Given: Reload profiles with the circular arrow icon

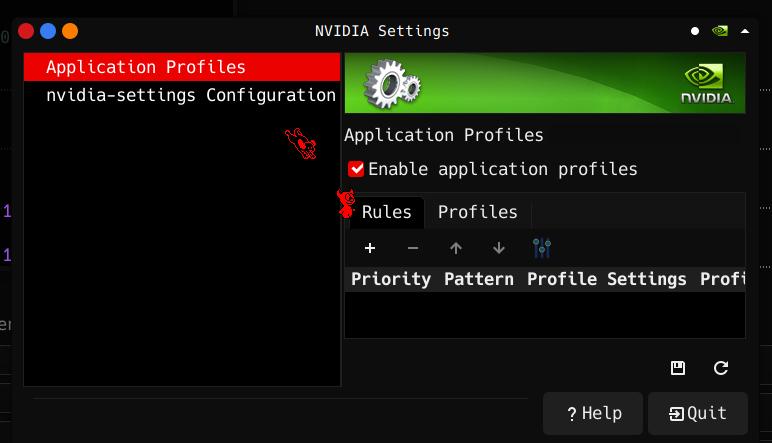Looking at the screenshot, I should point(721,368).
